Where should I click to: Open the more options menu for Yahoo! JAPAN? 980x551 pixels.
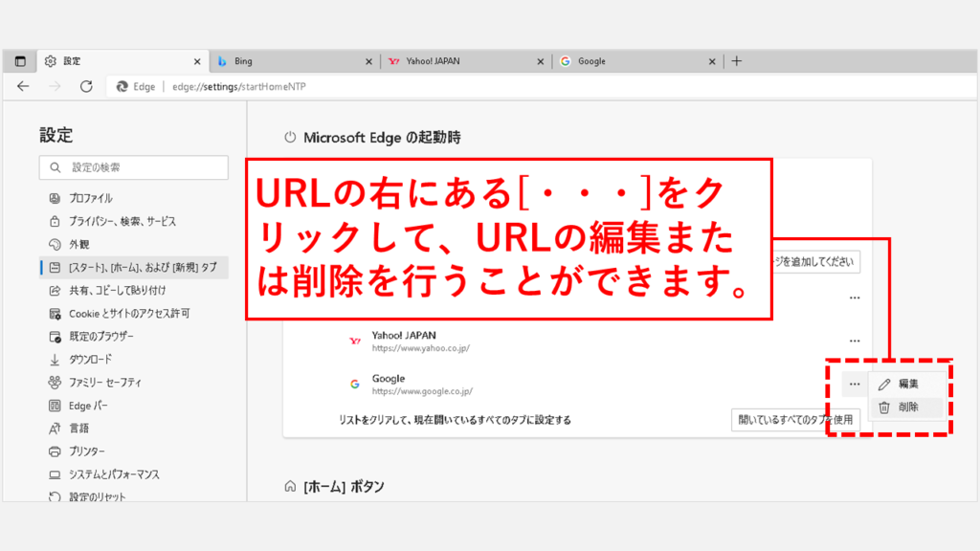click(x=854, y=342)
